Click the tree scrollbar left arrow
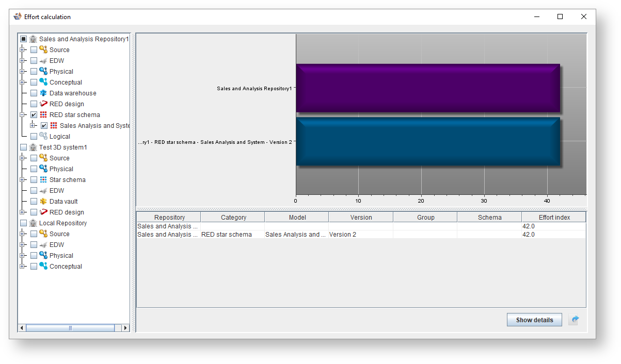The width and height of the screenshot is (621, 364). [22, 328]
